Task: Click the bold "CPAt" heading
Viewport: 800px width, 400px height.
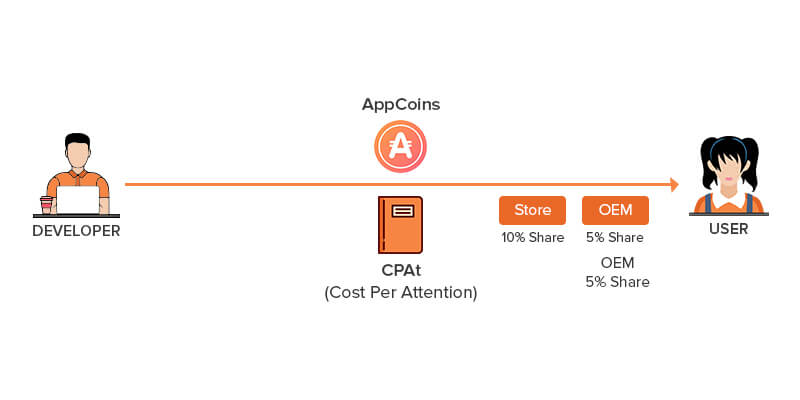Action: [x=400, y=272]
